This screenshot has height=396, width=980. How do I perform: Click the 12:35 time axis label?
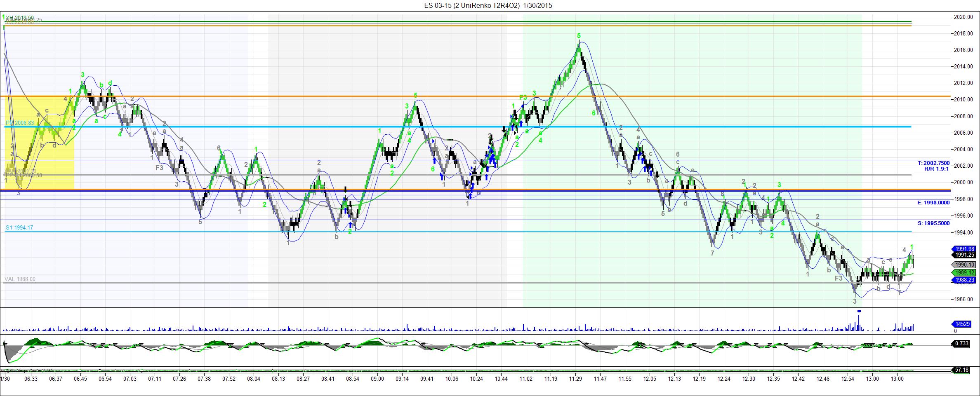point(773,379)
